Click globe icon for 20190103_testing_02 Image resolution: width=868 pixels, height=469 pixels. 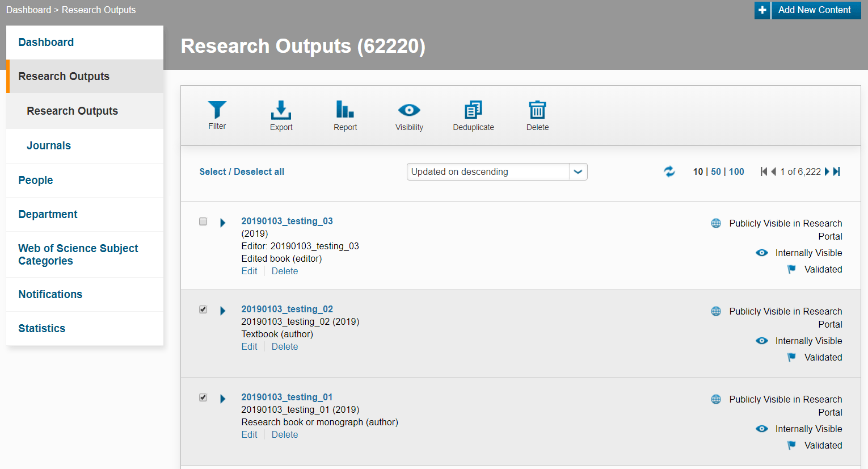716,311
